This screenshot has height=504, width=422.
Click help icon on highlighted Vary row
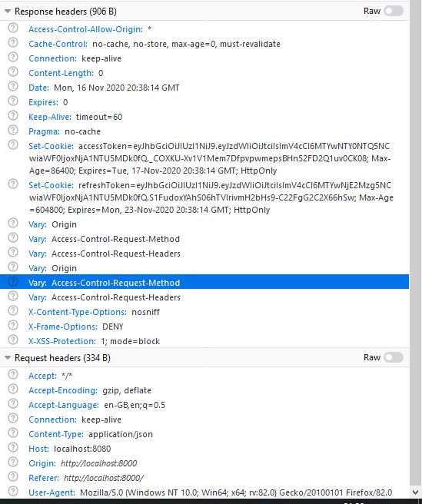point(13,281)
